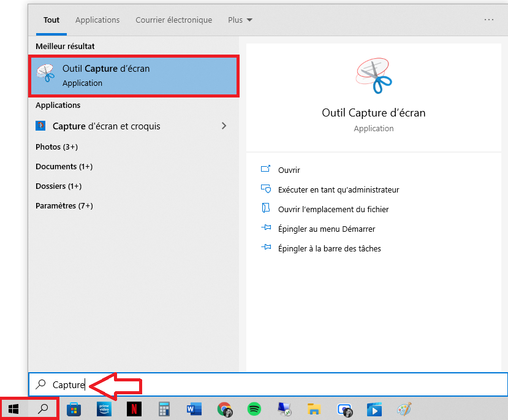Open the three-dots options menu
Screen dimensions: 508x420
point(488,20)
